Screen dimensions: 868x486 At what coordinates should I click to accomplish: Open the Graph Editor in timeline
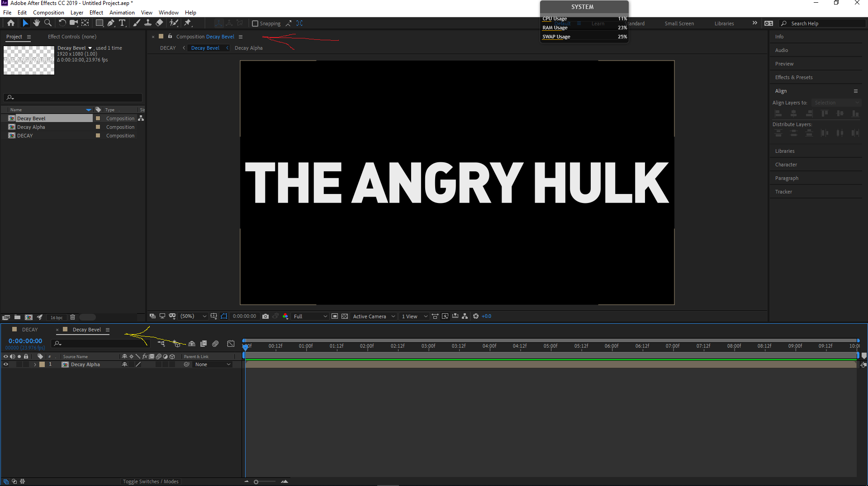(231, 344)
